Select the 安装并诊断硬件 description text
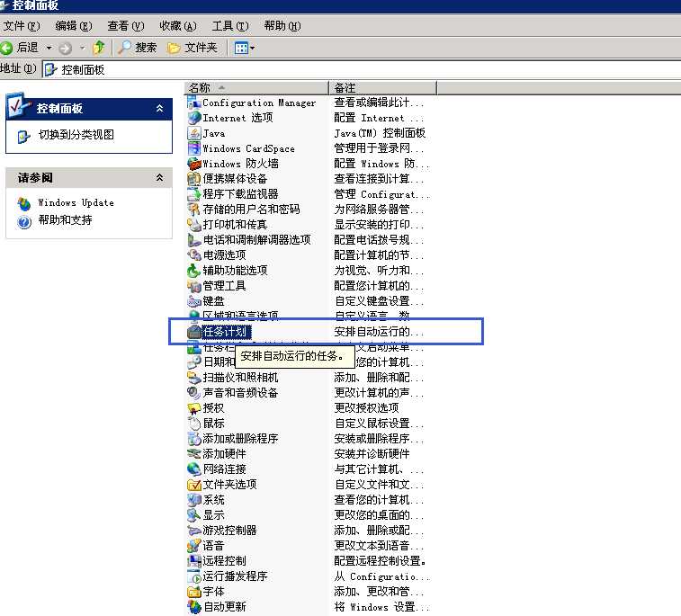 (x=372, y=453)
